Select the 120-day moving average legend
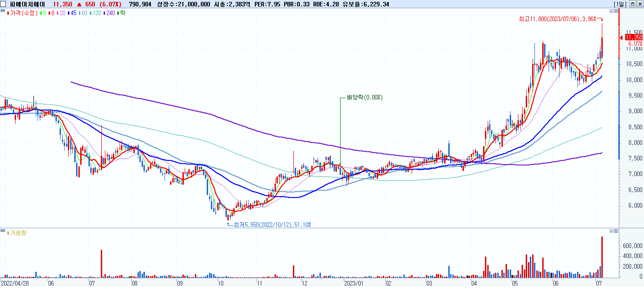Screen dimensions: 644x297 click(x=94, y=13)
